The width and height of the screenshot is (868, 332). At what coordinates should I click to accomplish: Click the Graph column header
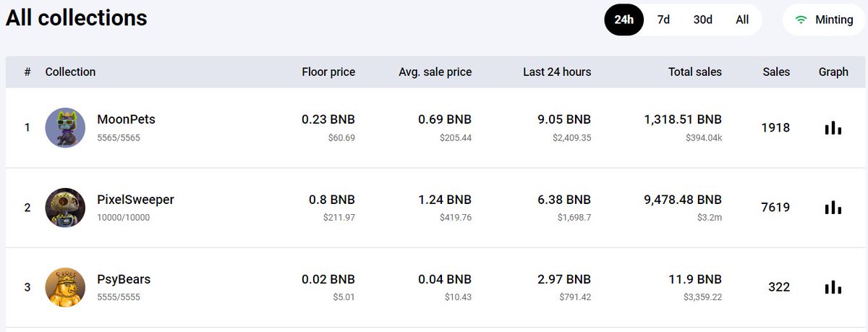coord(833,72)
